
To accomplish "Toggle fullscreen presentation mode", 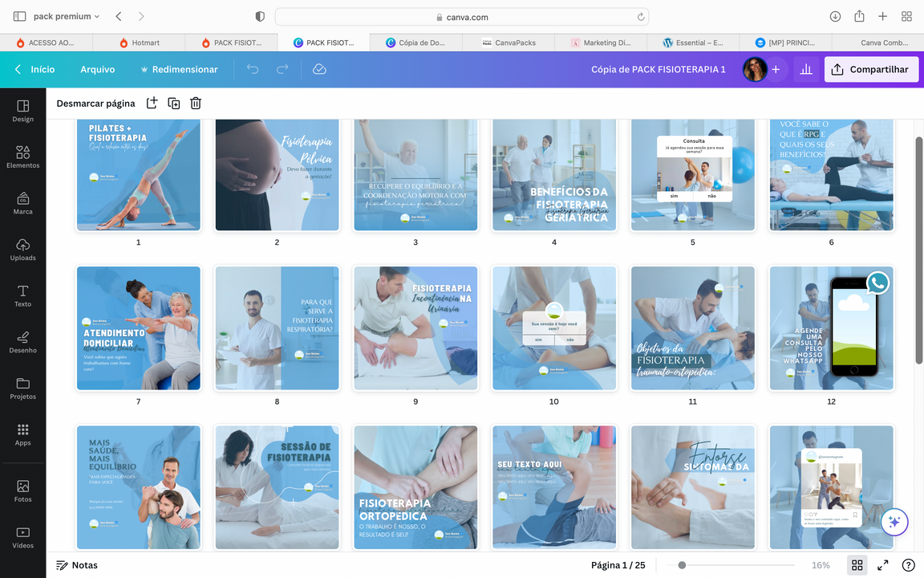I will coord(882,565).
